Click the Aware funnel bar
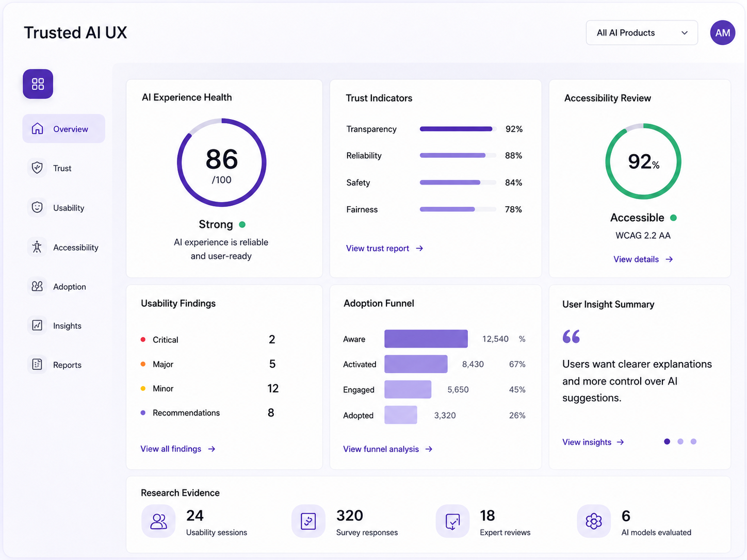 click(x=426, y=339)
